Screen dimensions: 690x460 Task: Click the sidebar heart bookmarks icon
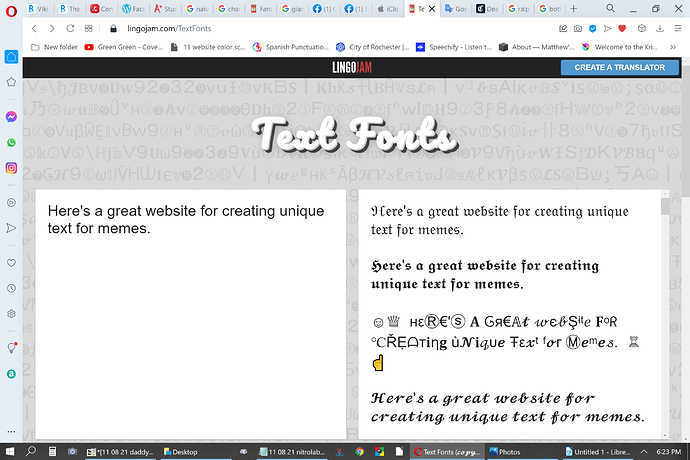pos(11,262)
